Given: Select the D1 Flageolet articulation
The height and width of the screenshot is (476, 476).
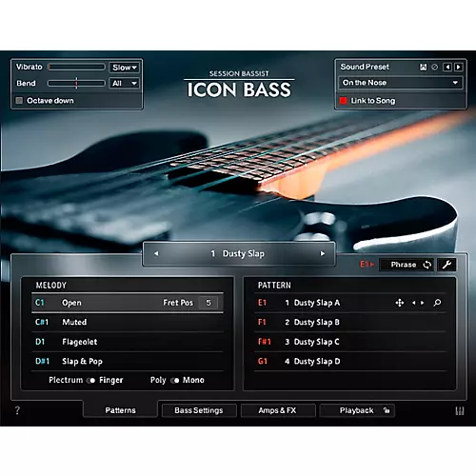Looking at the screenshot, I should pyautogui.click(x=128, y=342).
